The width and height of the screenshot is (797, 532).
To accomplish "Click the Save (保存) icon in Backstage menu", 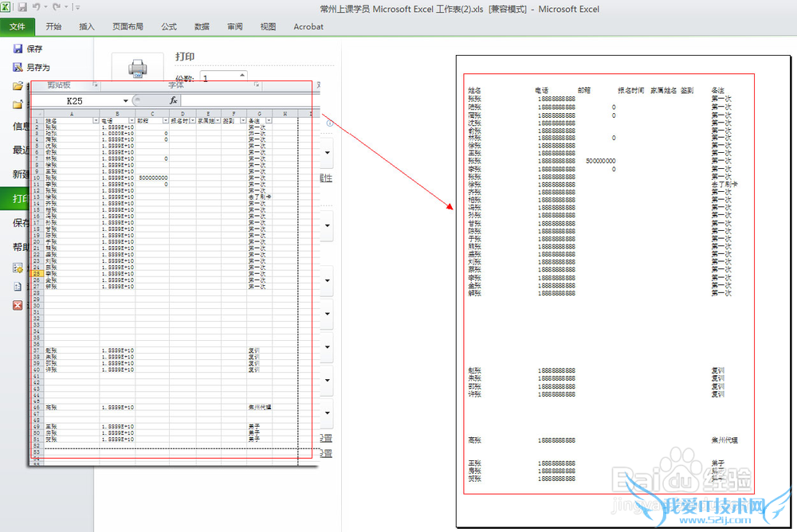I will [x=18, y=49].
